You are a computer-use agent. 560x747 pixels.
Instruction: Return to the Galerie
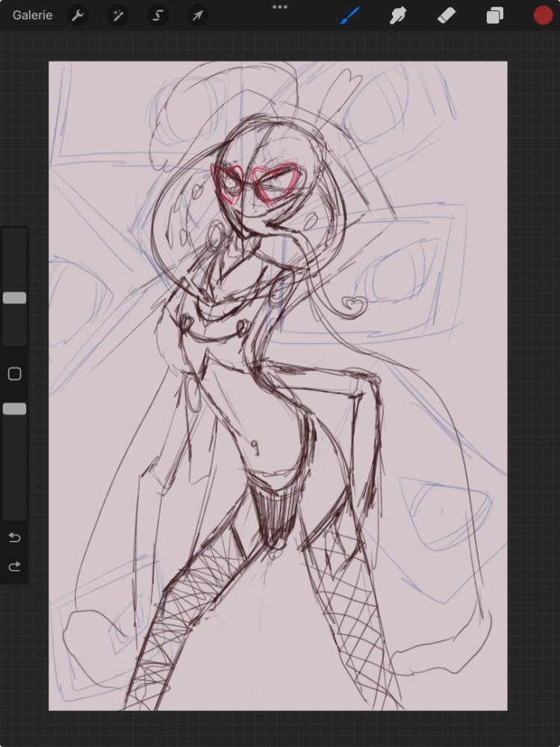click(32, 15)
